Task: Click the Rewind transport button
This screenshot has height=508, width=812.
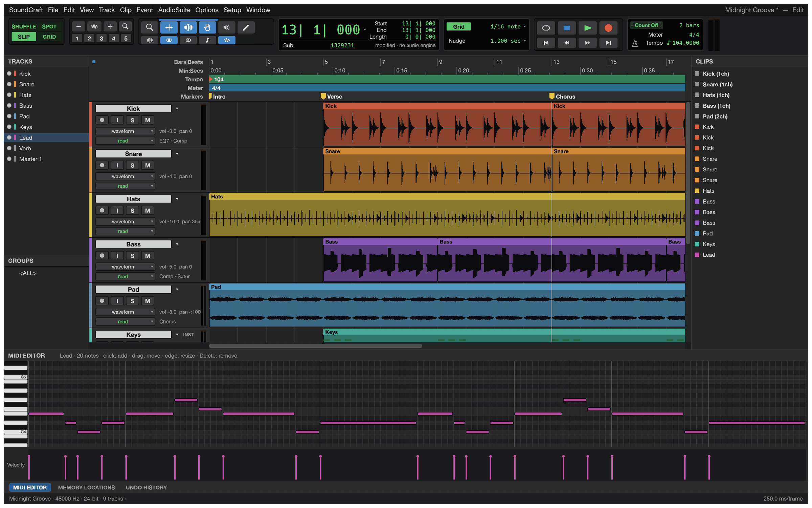Action: [x=567, y=43]
